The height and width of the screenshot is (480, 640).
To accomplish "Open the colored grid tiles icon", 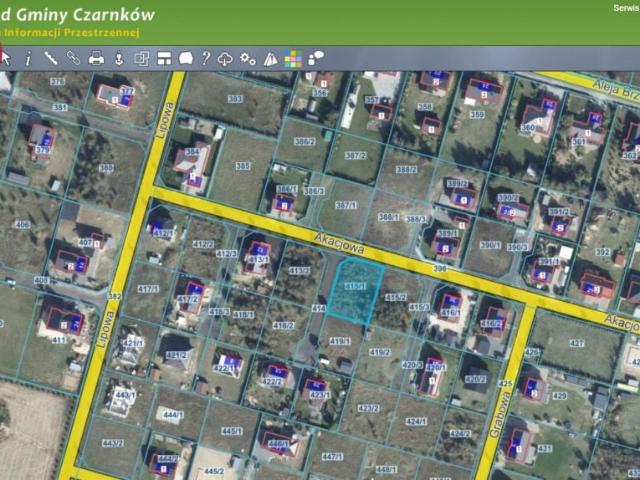I will pyautogui.click(x=293, y=59).
